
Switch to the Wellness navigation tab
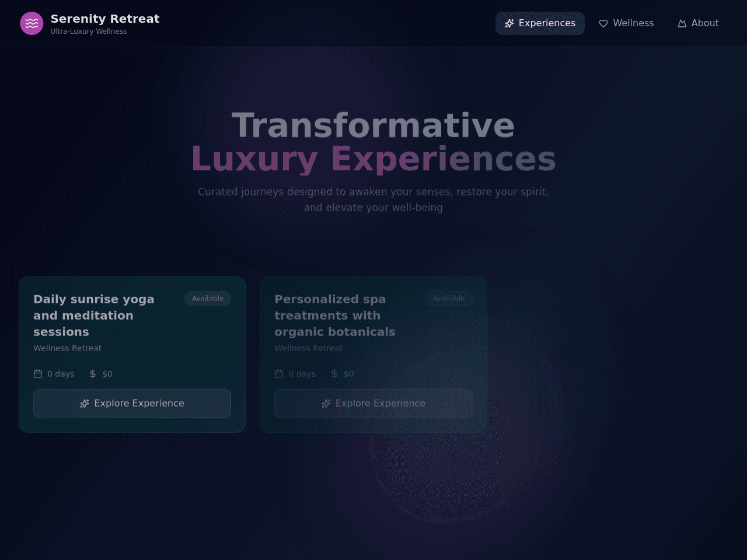[626, 23]
